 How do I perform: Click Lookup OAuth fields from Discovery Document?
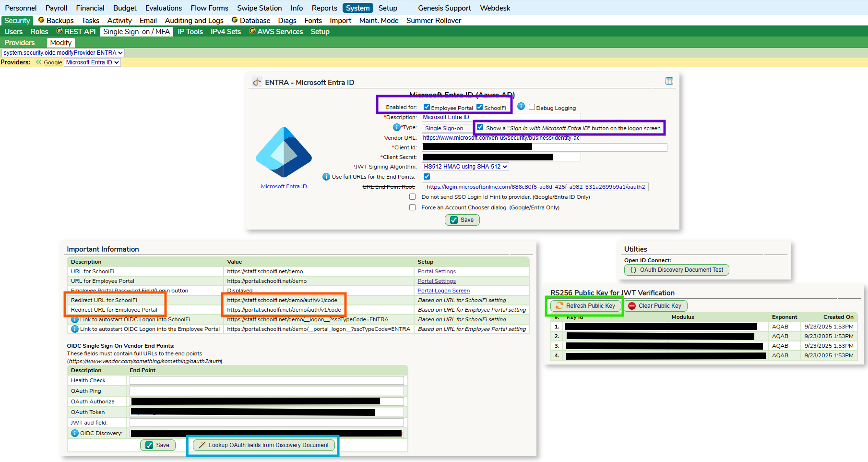click(263, 445)
